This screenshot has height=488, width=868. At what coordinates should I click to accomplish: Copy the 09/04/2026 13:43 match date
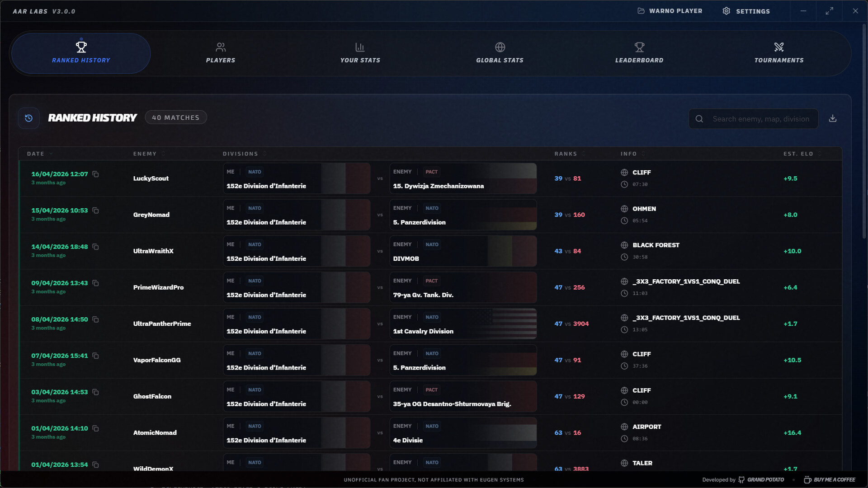coord(95,283)
